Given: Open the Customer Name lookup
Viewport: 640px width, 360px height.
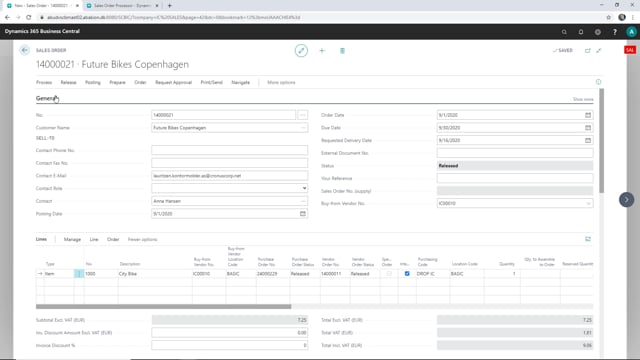Looking at the screenshot, I should [x=303, y=128].
